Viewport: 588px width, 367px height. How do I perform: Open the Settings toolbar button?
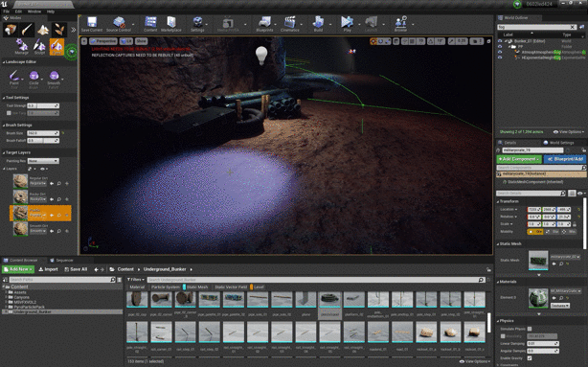click(x=197, y=24)
